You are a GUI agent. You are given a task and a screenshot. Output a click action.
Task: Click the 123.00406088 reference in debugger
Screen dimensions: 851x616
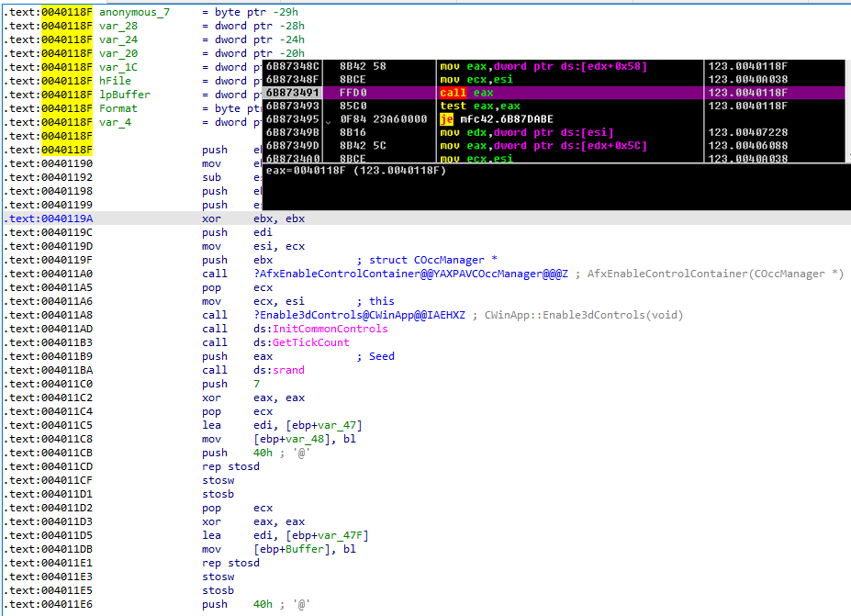click(x=747, y=146)
